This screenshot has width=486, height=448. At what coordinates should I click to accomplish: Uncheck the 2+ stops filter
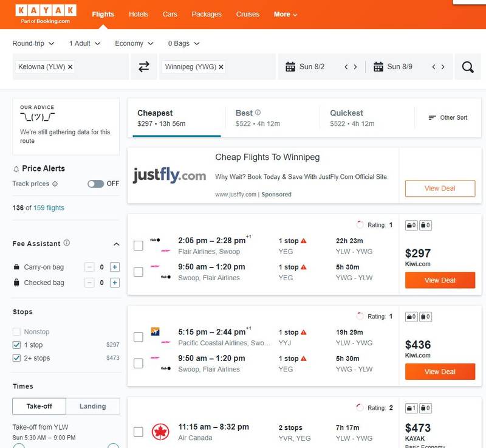pos(16,358)
